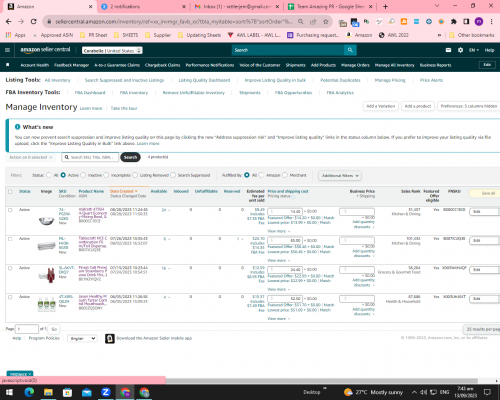The height and width of the screenshot is (400, 500).
Task: Click the Save all button
Action: (x=485, y=193)
